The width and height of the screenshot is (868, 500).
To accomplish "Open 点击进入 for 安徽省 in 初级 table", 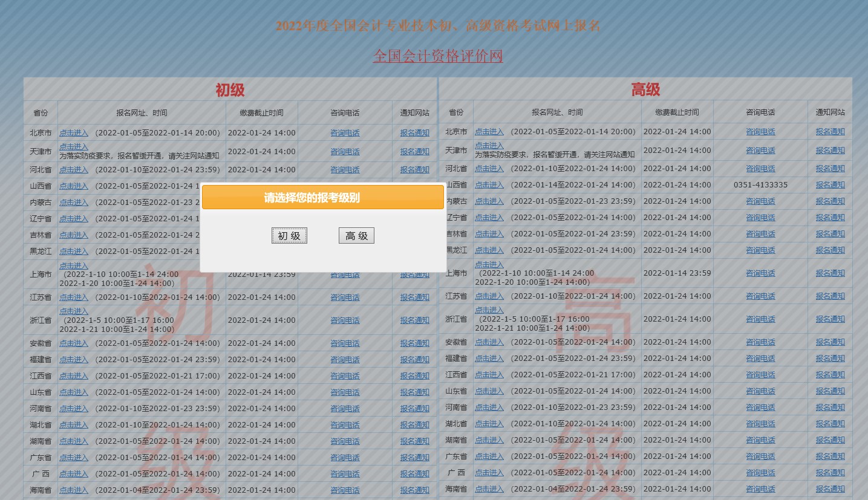I will click(74, 343).
